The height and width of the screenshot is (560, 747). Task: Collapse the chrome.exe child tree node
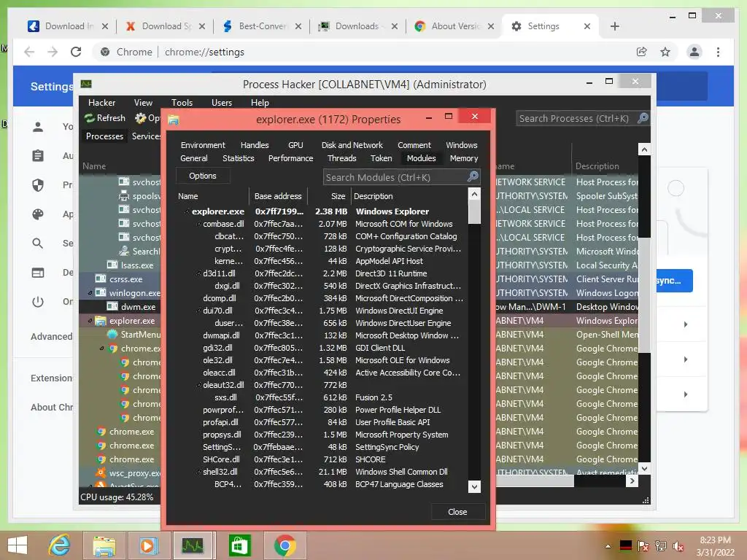click(101, 349)
